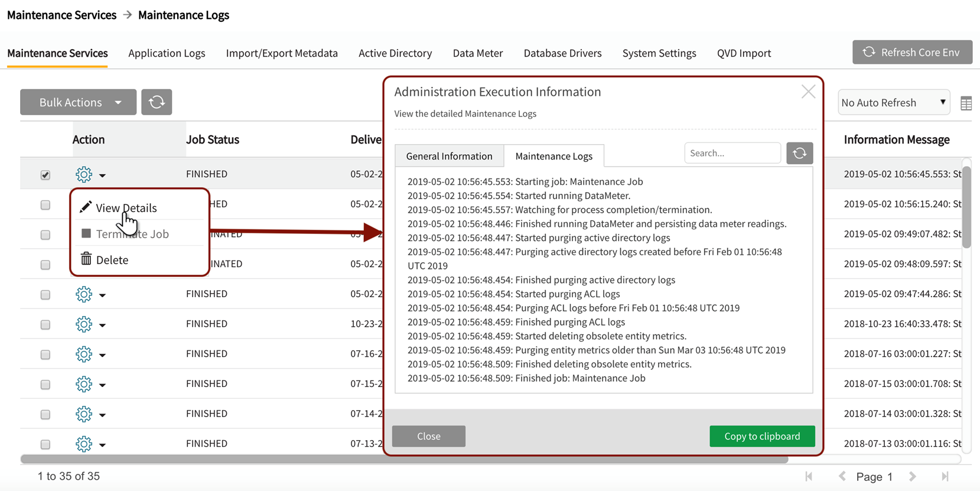Open the column chooser grid icon
The width and height of the screenshot is (980, 491).
pos(966,103)
